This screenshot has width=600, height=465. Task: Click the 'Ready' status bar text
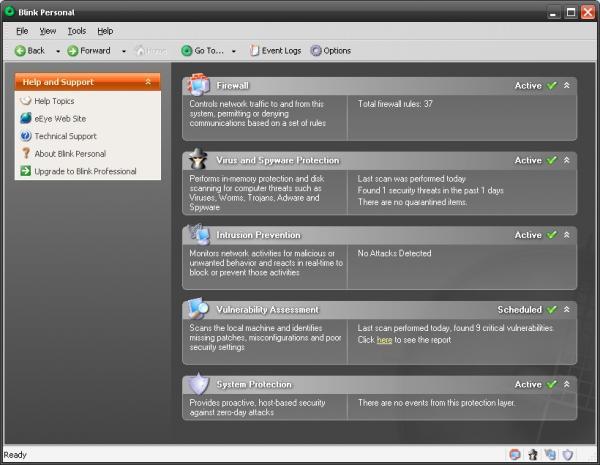click(x=15, y=455)
